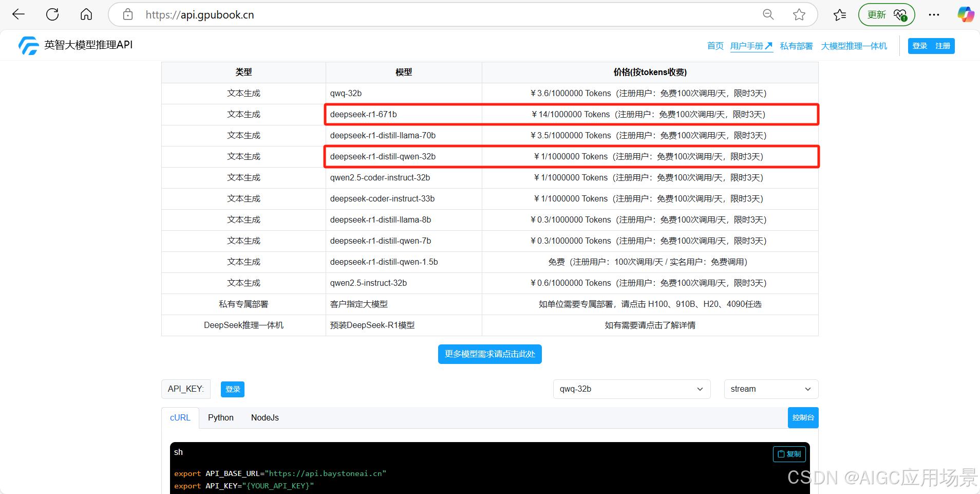Select the qwq-32b table cell

(404, 93)
